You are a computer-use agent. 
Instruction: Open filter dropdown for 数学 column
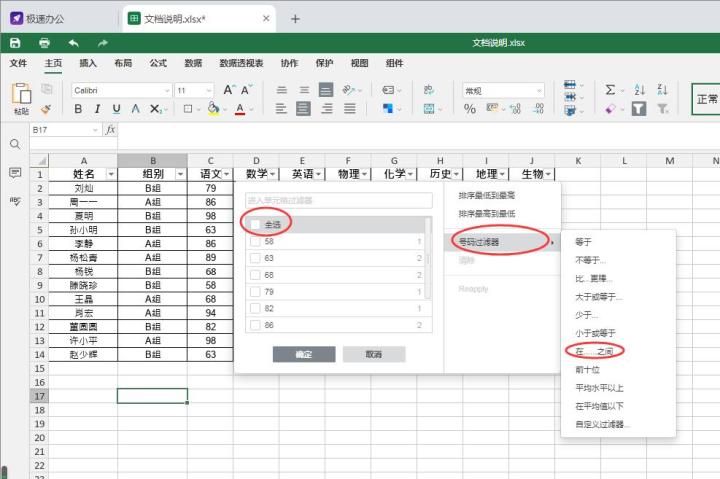click(272, 175)
